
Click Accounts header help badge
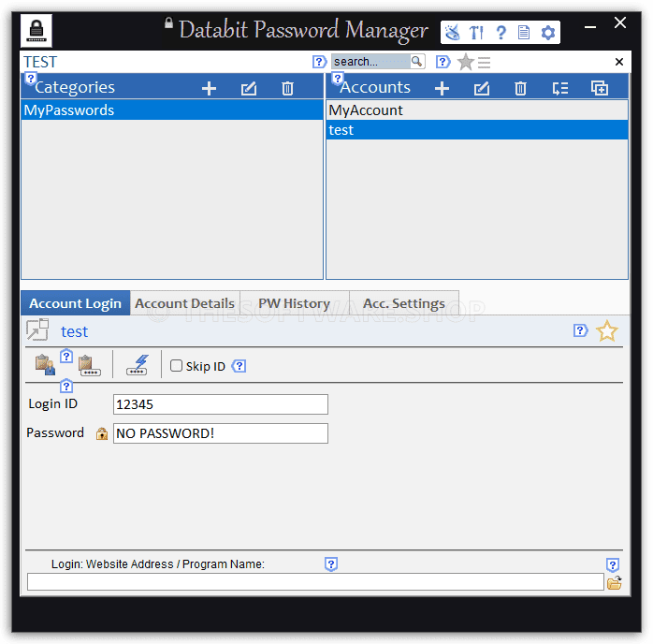[338, 78]
